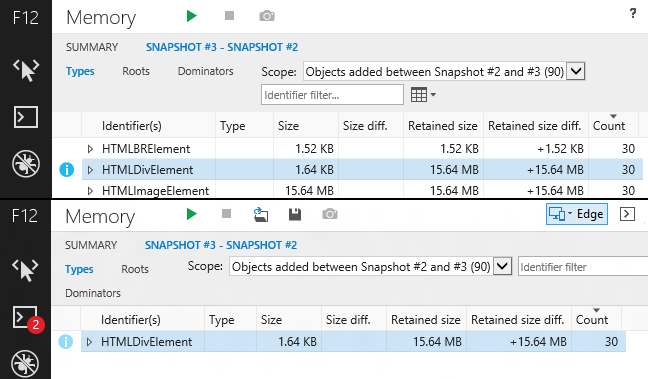The image size is (648, 379).
Task: Open Console icon in top sidebar
Action: pos(26,117)
